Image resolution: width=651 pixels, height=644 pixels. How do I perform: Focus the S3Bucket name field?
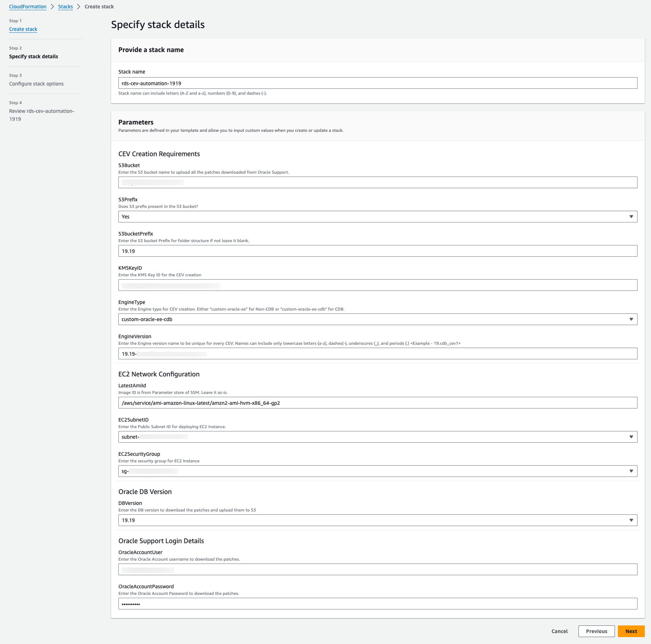[x=377, y=182]
